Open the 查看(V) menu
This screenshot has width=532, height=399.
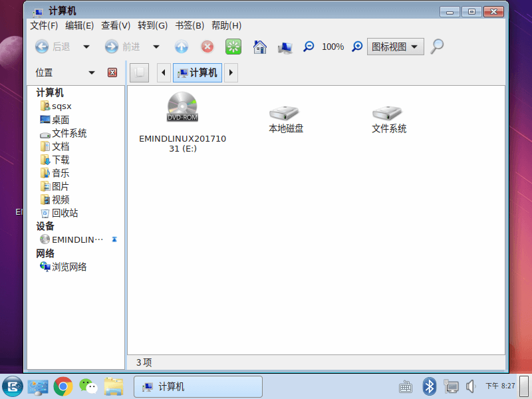[x=116, y=25]
